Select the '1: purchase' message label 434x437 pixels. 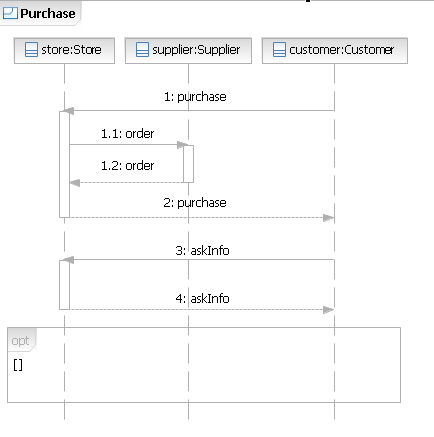195,97
